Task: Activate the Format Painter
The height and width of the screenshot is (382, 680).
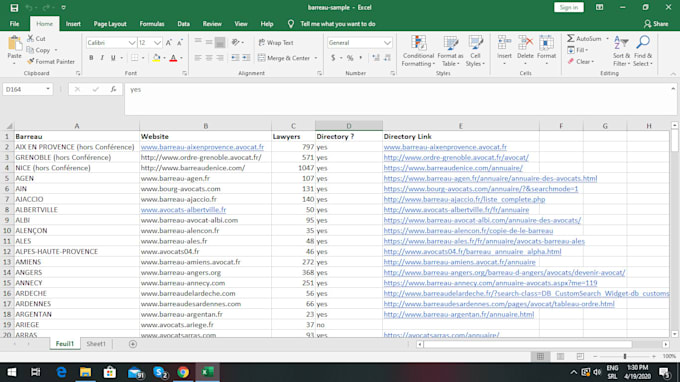Action: 51,62
